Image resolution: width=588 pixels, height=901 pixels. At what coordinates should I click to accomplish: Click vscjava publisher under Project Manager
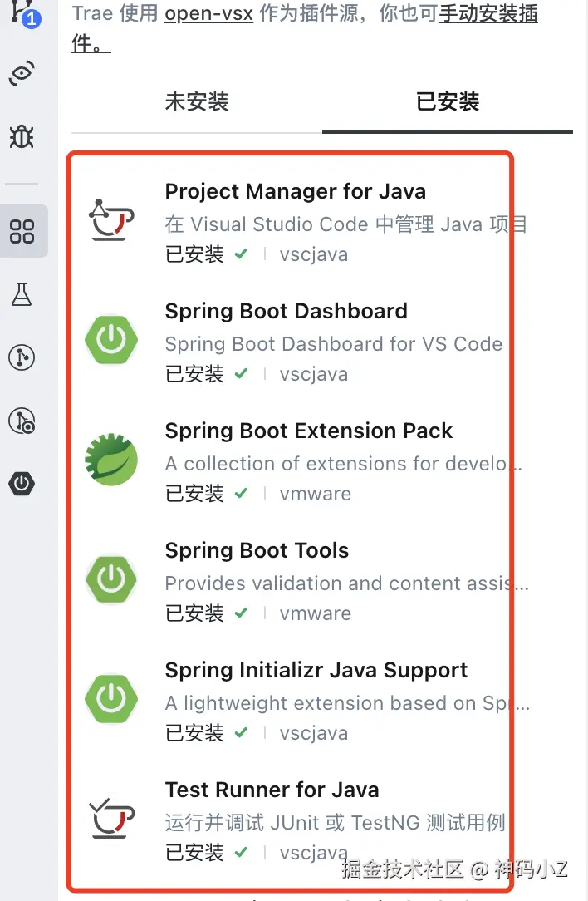point(314,254)
